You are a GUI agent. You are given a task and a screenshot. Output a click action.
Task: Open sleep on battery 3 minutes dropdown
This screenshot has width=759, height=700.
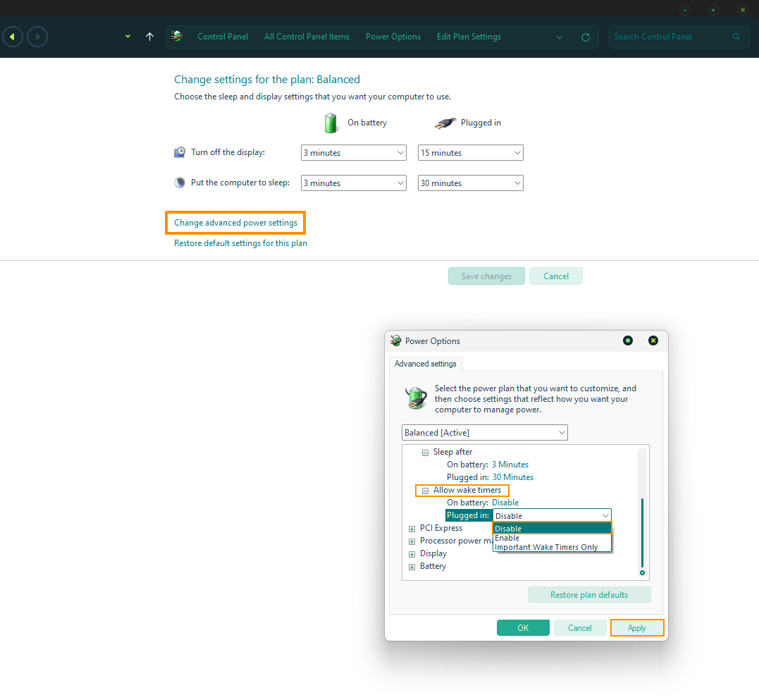coord(353,183)
